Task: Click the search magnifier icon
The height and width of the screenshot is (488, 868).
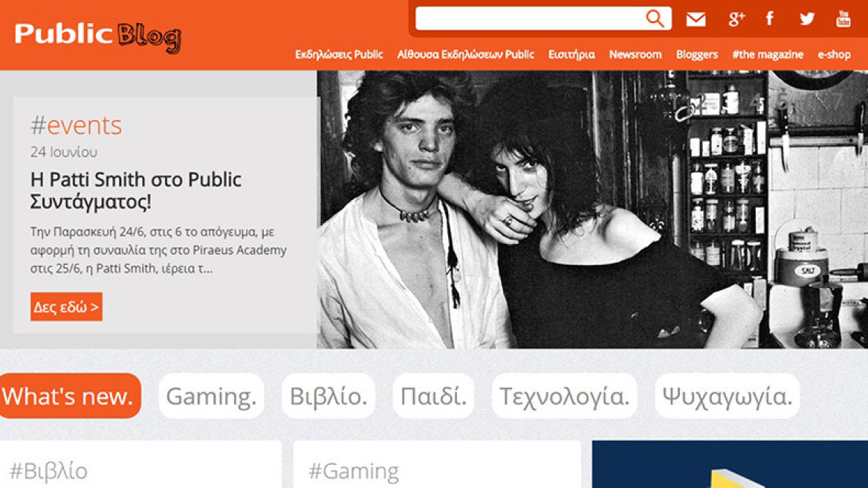Action: [655, 19]
